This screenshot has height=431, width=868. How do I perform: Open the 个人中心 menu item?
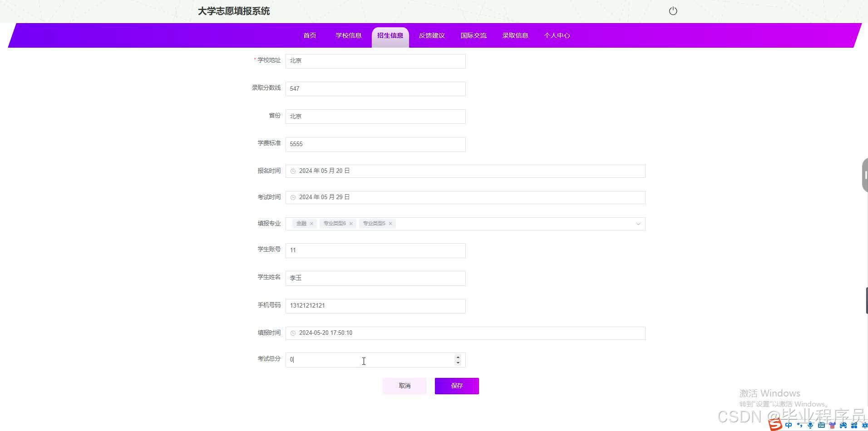pos(557,35)
